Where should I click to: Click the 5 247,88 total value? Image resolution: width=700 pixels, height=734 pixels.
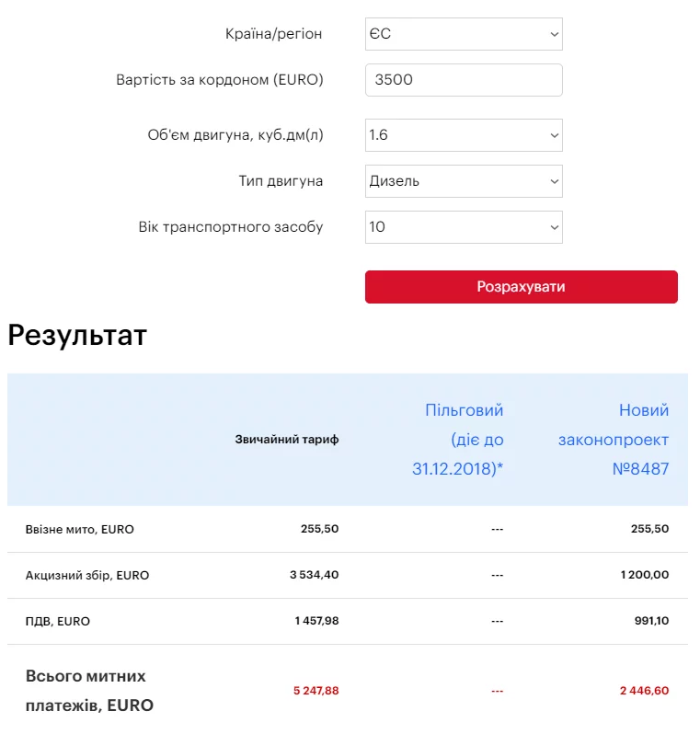[x=316, y=691]
